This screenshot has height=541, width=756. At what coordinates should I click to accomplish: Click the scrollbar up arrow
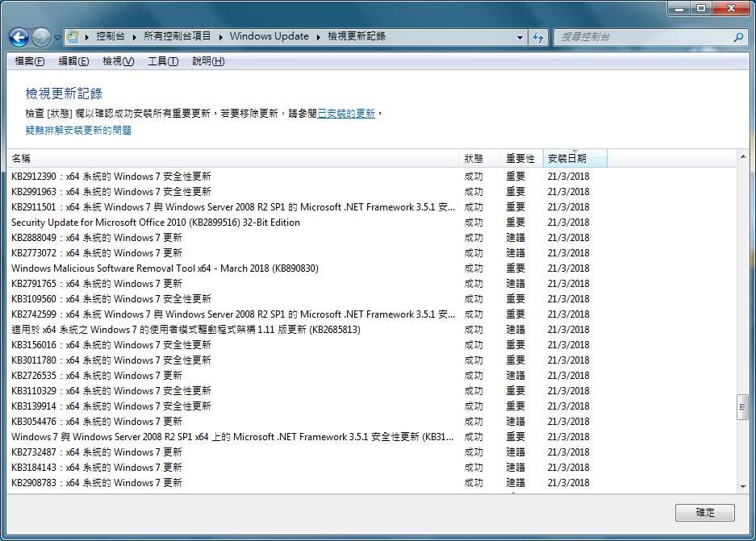742,156
